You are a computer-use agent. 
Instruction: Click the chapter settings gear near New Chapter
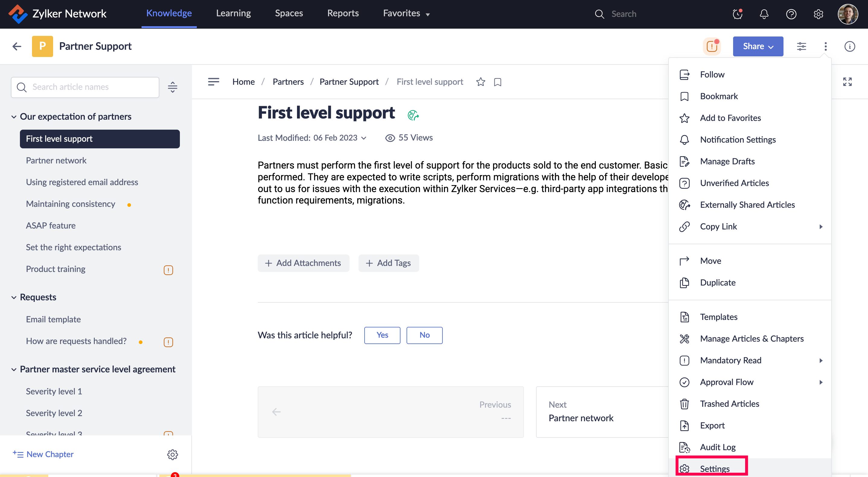click(173, 454)
